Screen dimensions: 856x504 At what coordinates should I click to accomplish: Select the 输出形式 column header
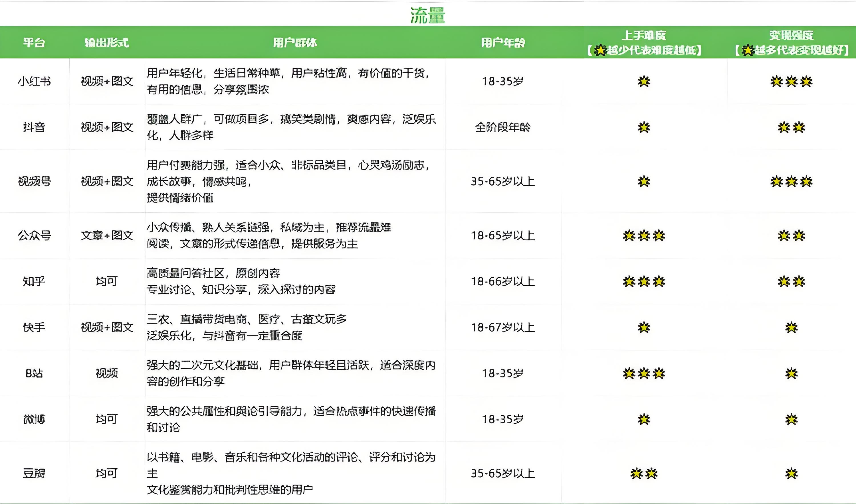107,42
